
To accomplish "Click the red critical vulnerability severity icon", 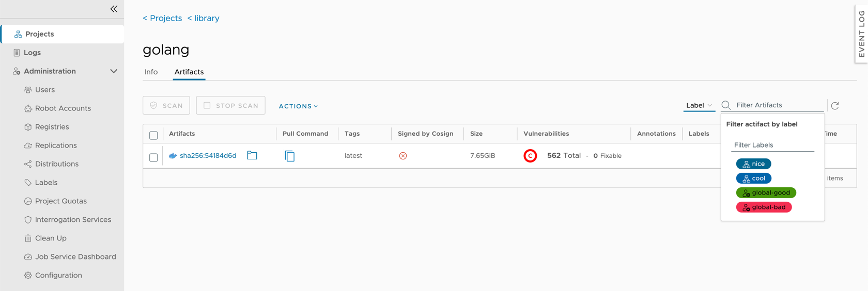I will [530, 156].
